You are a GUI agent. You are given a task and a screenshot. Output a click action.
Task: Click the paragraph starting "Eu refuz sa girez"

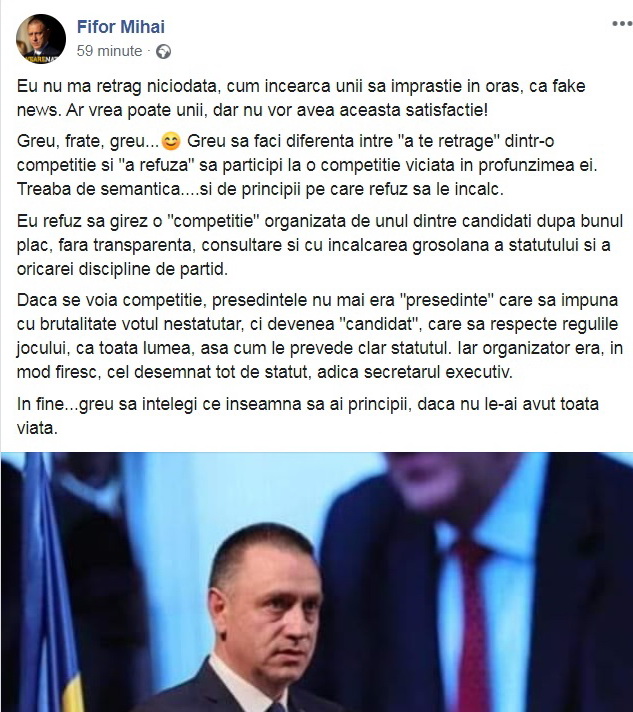click(x=320, y=245)
